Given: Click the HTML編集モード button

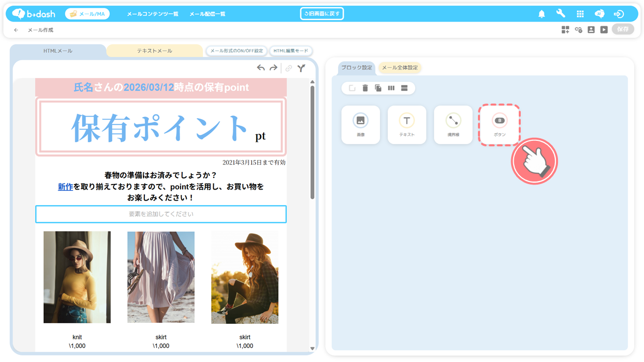Looking at the screenshot, I should (291, 51).
